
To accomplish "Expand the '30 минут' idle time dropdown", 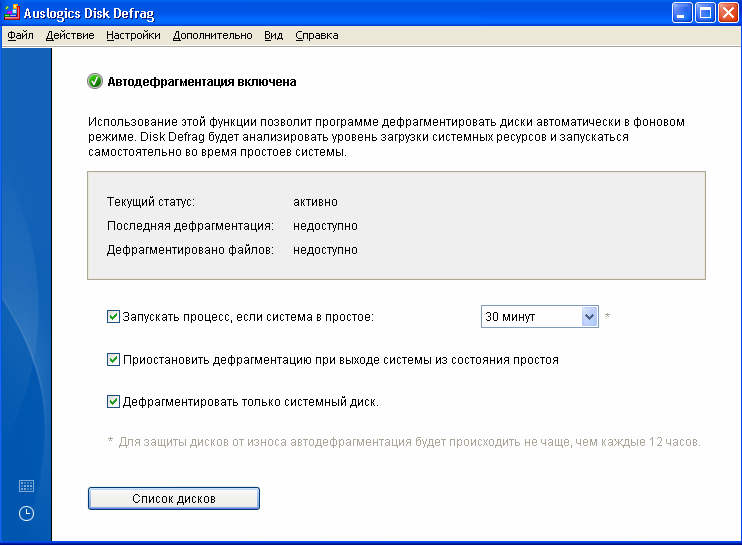I will tap(588, 317).
